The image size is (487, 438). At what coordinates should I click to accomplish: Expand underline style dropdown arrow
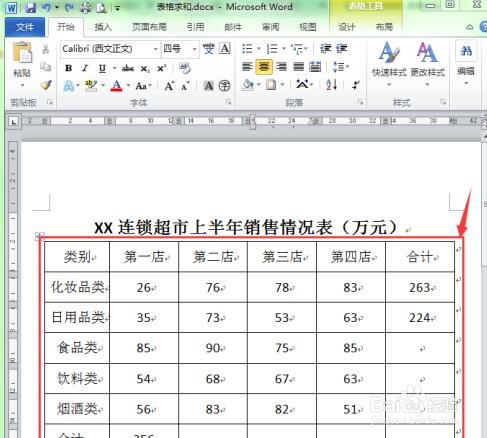pos(114,68)
